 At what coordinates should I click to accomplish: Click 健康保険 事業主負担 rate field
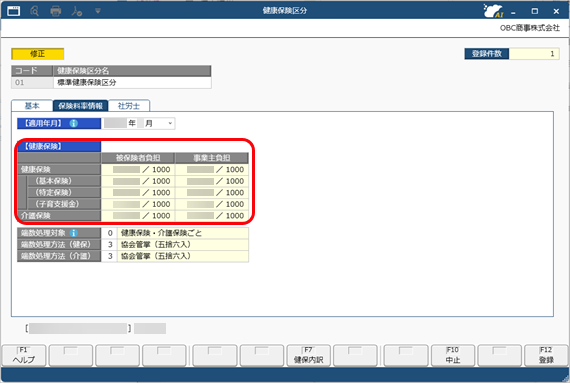[212, 169]
